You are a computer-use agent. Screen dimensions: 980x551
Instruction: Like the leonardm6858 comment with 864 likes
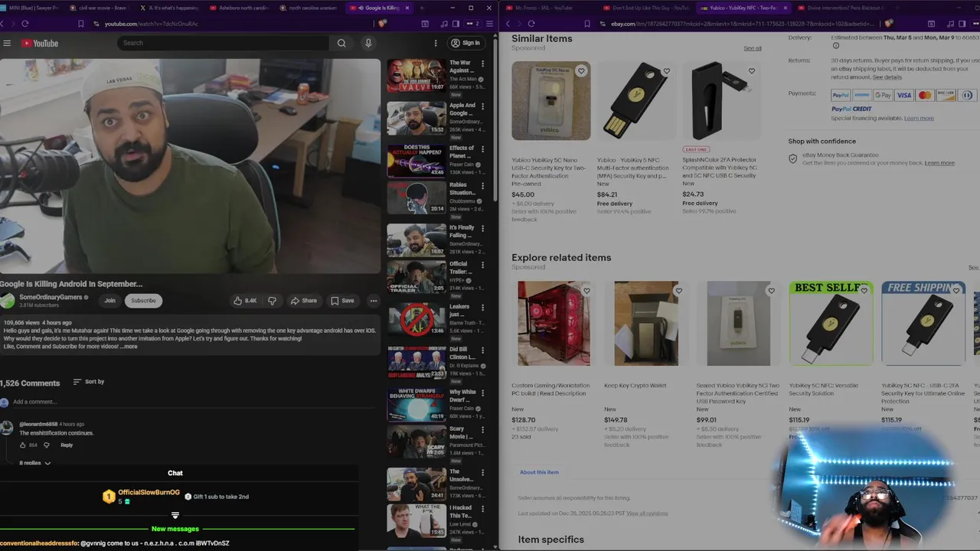point(24,445)
